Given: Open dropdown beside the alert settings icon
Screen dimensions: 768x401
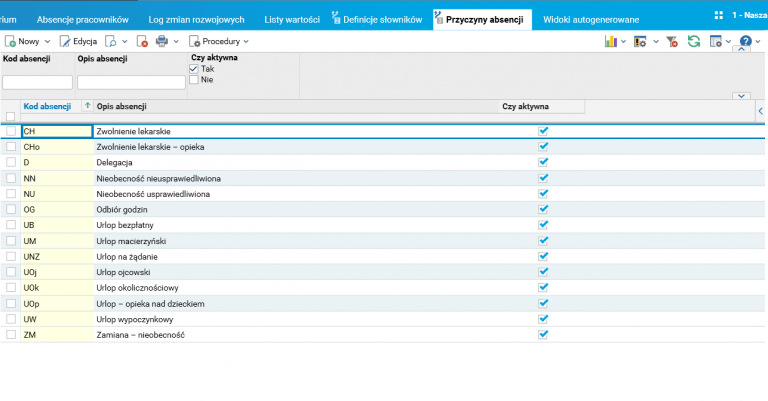Looking at the screenshot, I should click(x=656, y=42).
